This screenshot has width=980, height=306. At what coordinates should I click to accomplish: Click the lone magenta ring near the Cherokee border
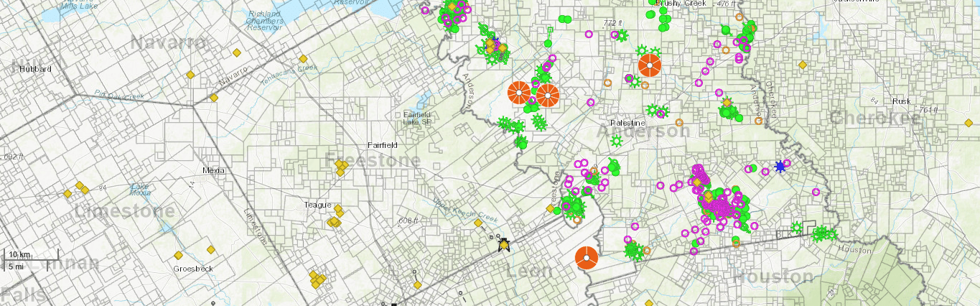(816, 193)
